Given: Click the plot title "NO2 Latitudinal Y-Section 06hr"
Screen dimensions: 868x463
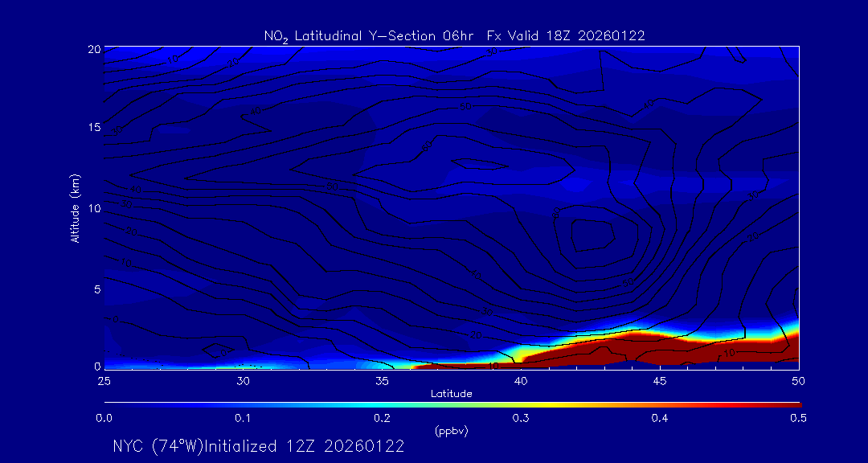Looking at the screenshot, I should (x=367, y=36).
